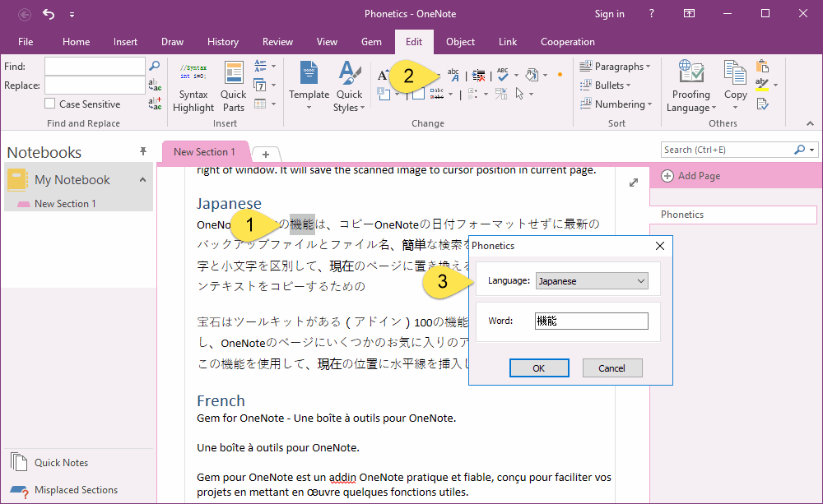823x504 pixels.
Task: Click the delete lines icon with red X
Action: click(x=478, y=76)
